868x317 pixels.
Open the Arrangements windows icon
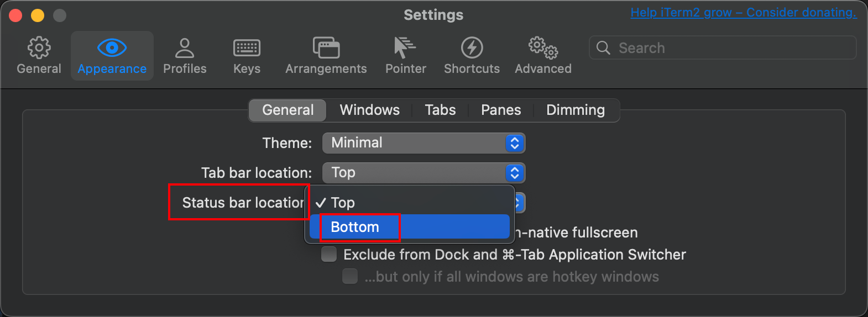326,48
